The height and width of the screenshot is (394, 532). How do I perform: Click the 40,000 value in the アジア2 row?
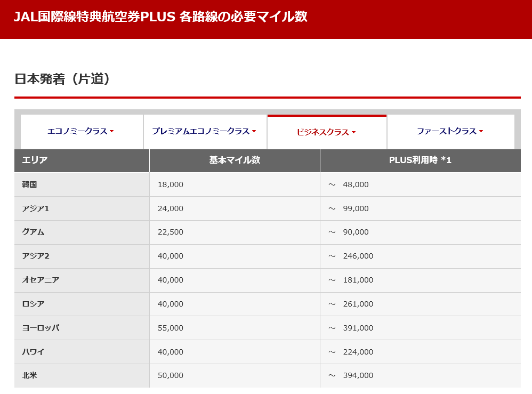tap(171, 256)
